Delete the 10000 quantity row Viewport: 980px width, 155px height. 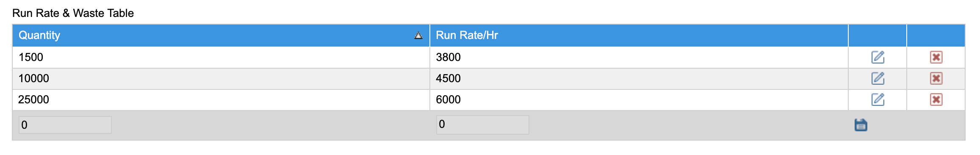936,78
